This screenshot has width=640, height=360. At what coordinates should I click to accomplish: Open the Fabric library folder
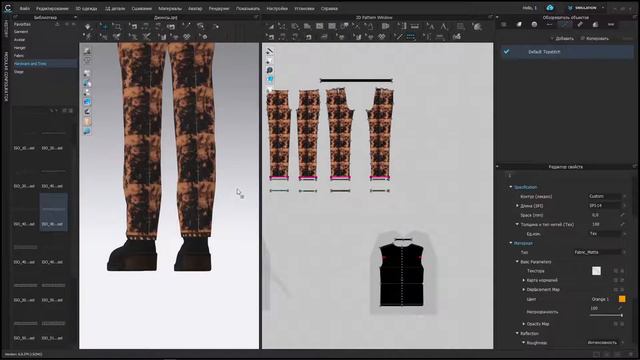point(19,56)
